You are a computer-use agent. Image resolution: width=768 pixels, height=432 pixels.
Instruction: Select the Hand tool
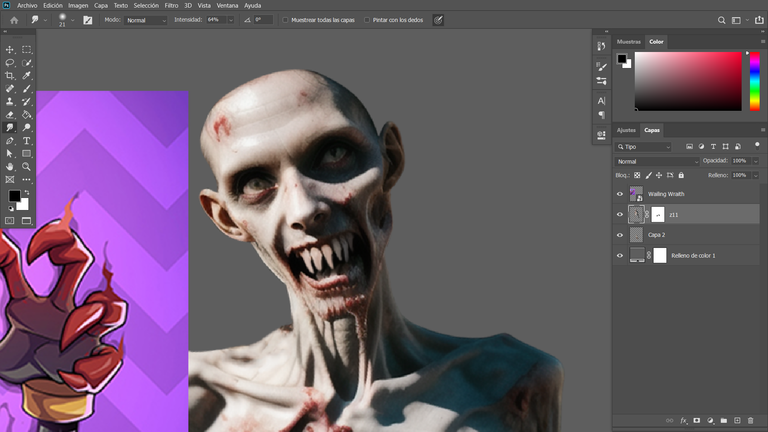tap(9, 167)
